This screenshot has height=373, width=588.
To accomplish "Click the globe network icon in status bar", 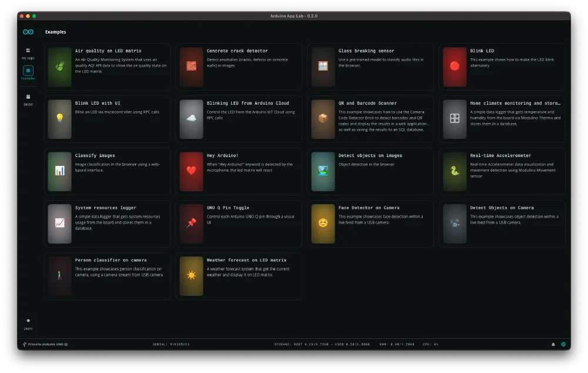I will coord(563,344).
